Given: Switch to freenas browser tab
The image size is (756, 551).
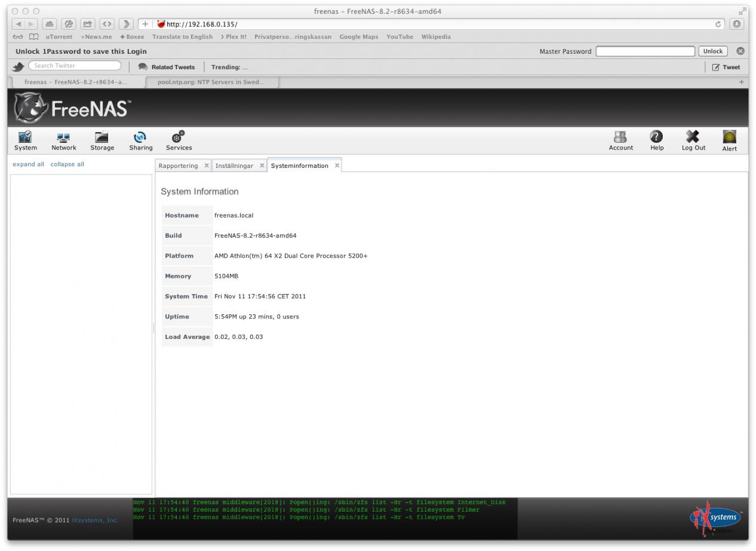Looking at the screenshot, I should click(x=75, y=82).
